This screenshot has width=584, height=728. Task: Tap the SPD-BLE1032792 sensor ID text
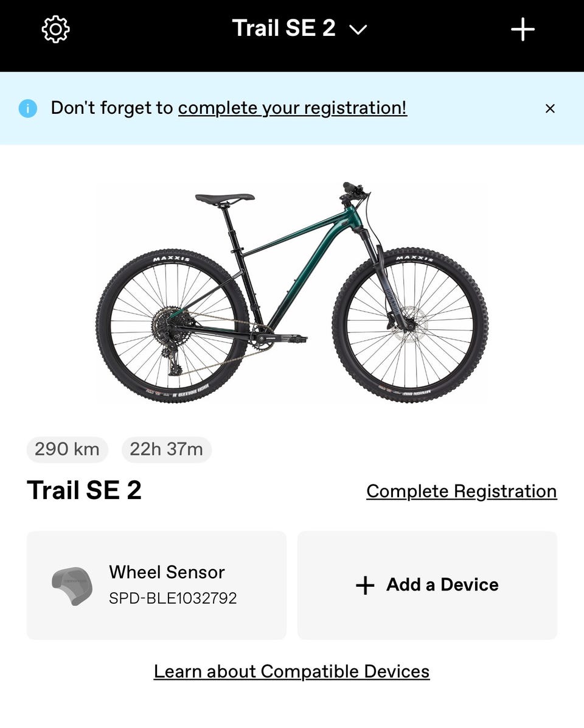point(173,598)
